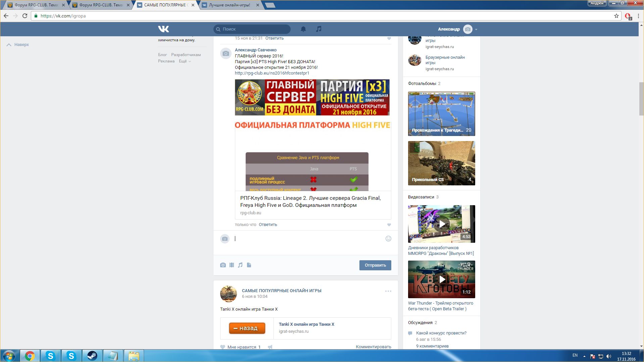Click Александр Савченко's camera avatar
The height and width of the screenshot is (362, 644).
tap(226, 53)
